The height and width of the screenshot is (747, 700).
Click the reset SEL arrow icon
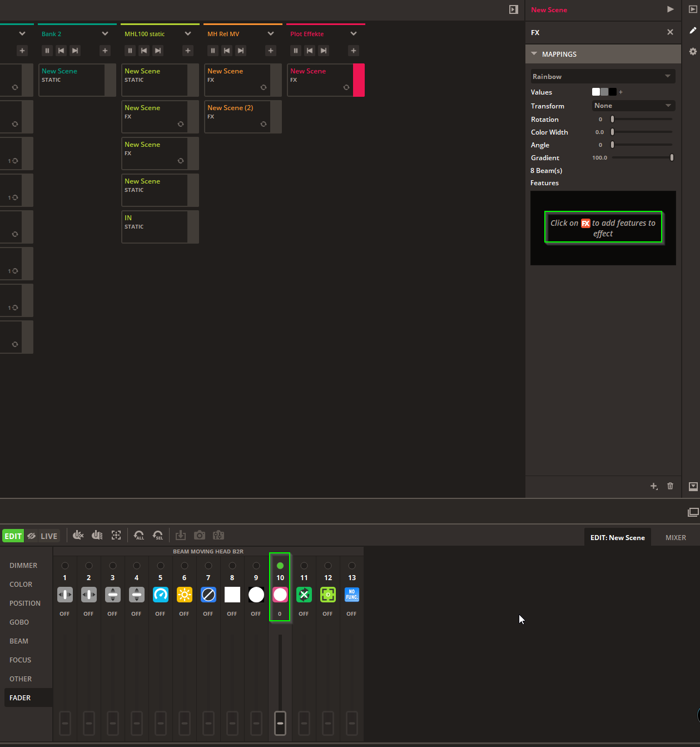click(x=158, y=535)
